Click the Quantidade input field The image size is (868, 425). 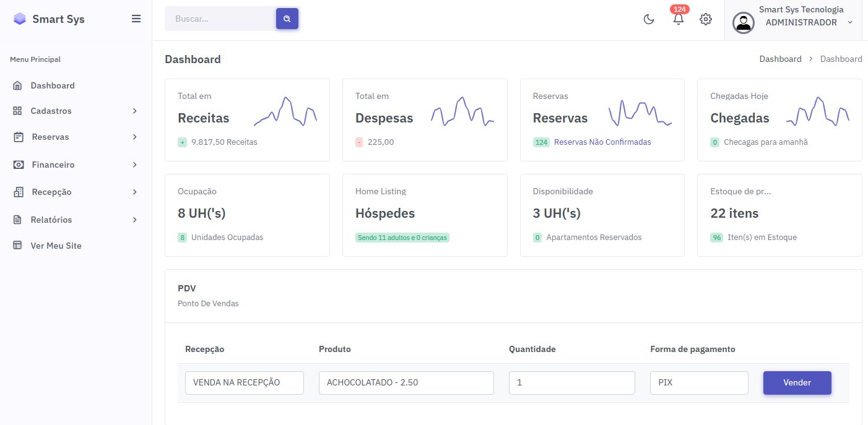571,382
